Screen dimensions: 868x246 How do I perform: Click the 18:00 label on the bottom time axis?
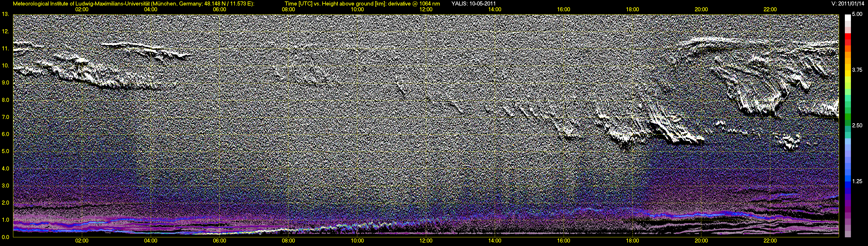tap(632, 241)
